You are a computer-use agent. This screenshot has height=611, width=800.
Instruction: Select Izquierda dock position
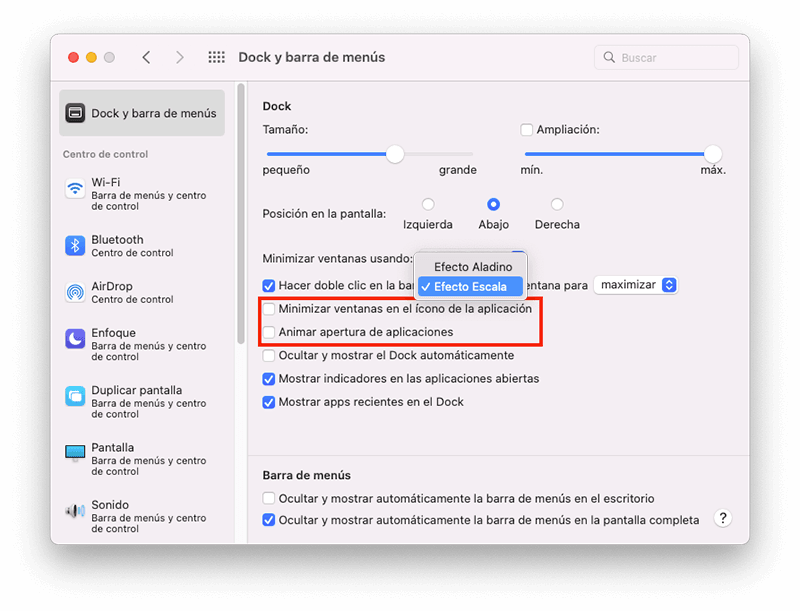(428, 205)
